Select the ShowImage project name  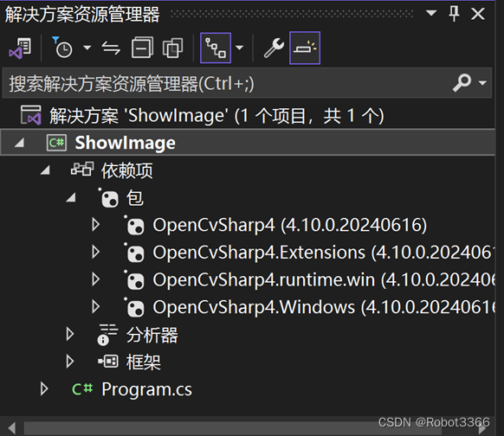coord(125,143)
